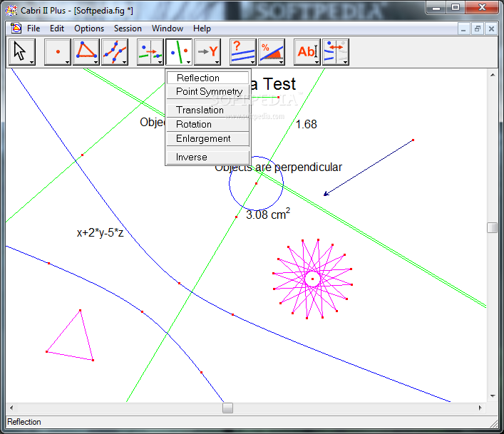Expand the Pointer tool dropdown arrow
This screenshot has height=434, width=504.
coord(32,62)
